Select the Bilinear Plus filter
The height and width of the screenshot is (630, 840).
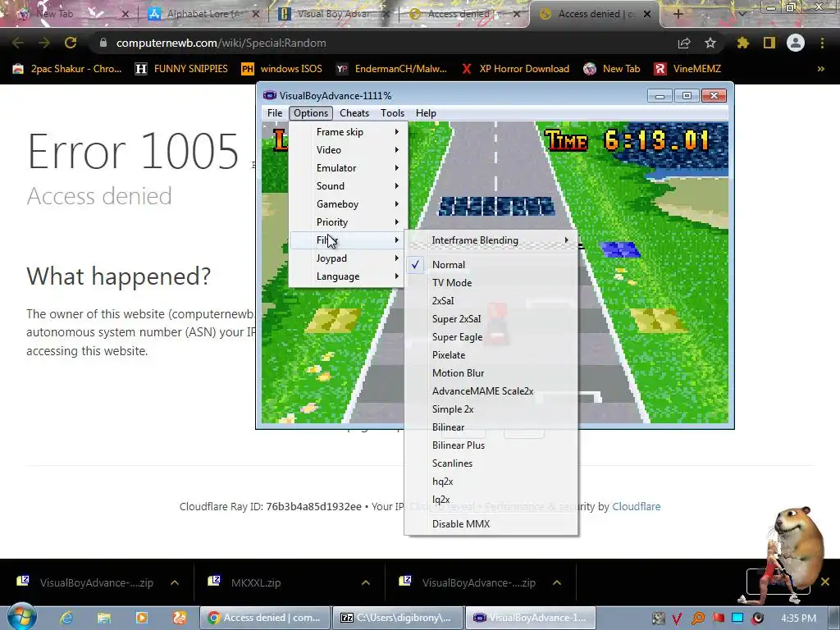[x=491, y=445]
